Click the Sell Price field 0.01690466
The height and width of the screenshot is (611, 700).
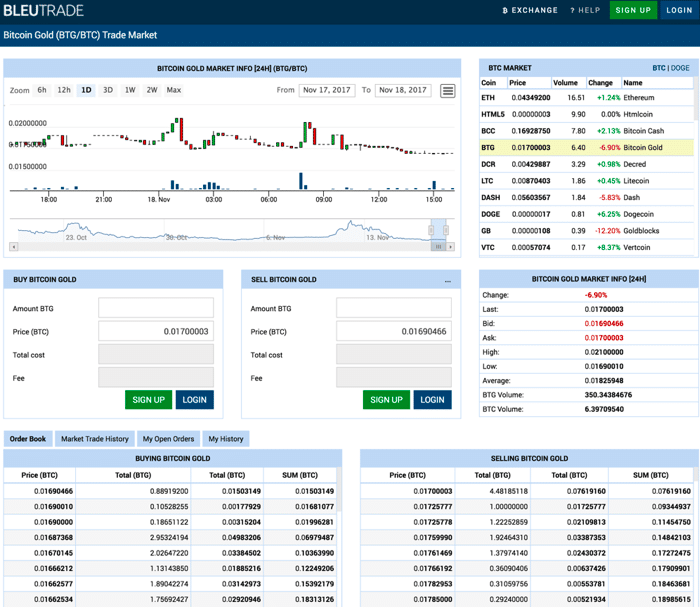394,331
